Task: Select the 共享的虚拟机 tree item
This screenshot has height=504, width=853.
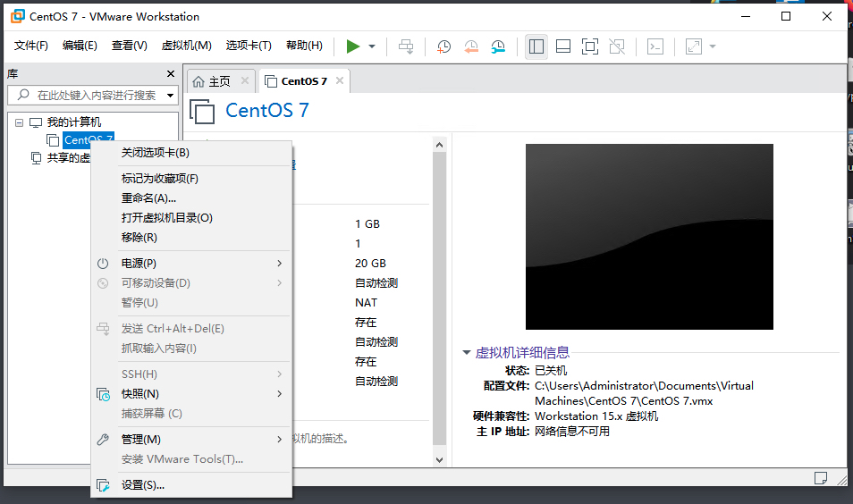Action: (x=69, y=158)
